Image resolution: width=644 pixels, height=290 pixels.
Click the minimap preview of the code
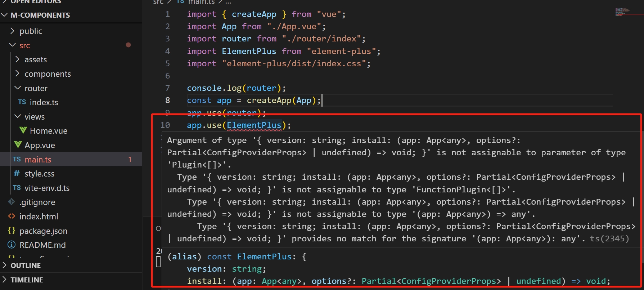tap(622, 12)
